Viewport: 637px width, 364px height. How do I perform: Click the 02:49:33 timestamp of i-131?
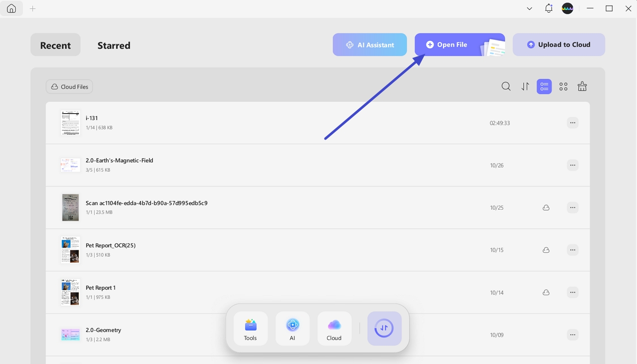pos(500,123)
